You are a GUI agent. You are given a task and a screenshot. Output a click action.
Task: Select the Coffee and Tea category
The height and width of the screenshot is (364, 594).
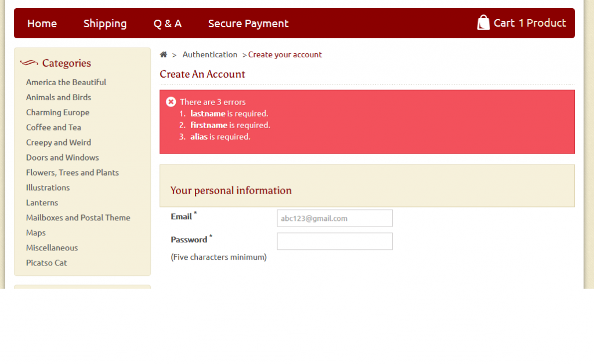(x=53, y=128)
